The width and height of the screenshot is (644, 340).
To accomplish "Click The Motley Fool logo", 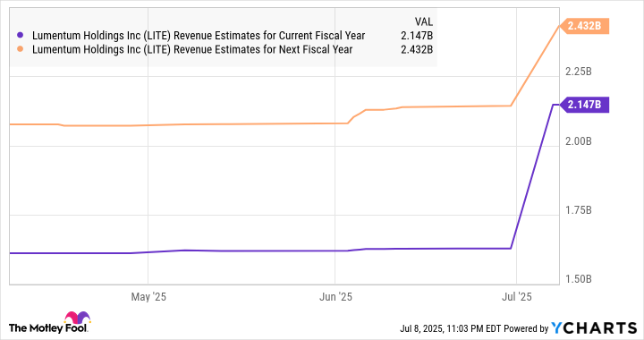I will point(49,323).
